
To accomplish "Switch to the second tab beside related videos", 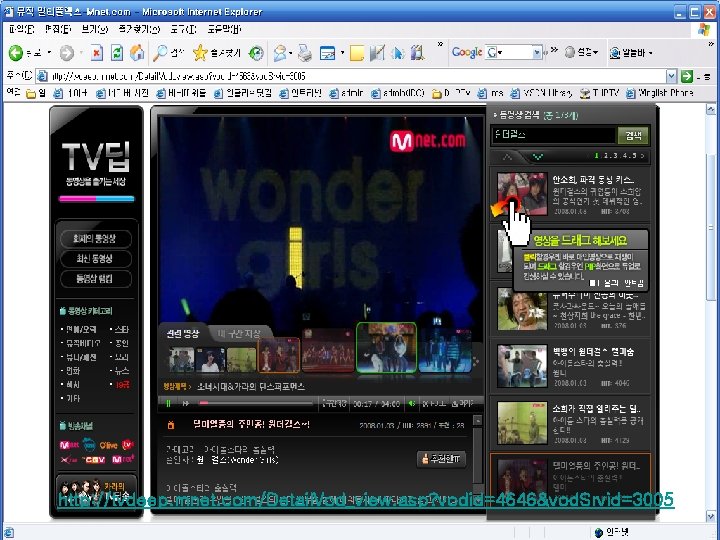I will (239, 333).
